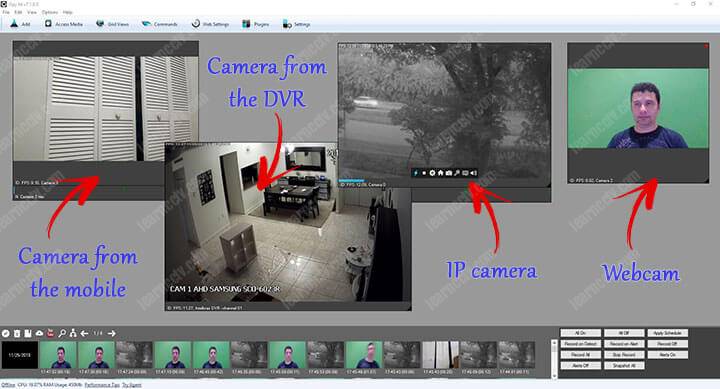Click the Apply Schedule button
The height and width of the screenshot is (389, 720).
tap(668, 333)
